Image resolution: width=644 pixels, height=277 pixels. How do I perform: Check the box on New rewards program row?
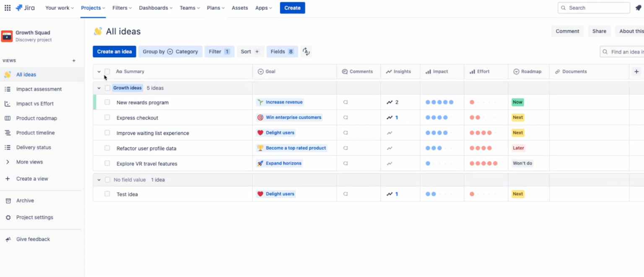(x=107, y=102)
